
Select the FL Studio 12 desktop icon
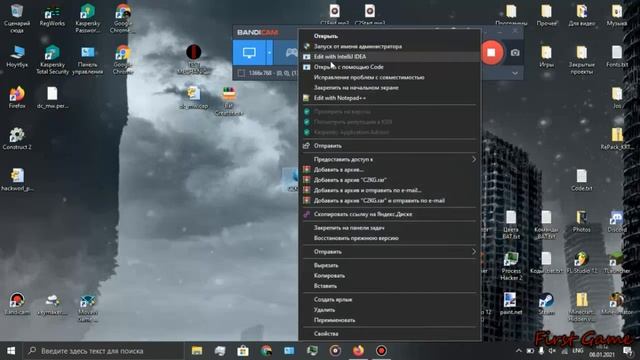[582, 262]
